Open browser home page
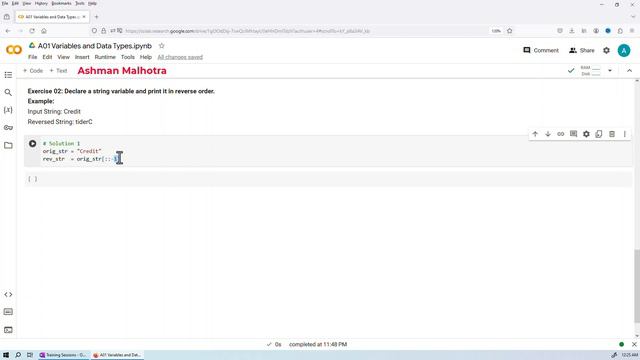 click(x=44, y=31)
